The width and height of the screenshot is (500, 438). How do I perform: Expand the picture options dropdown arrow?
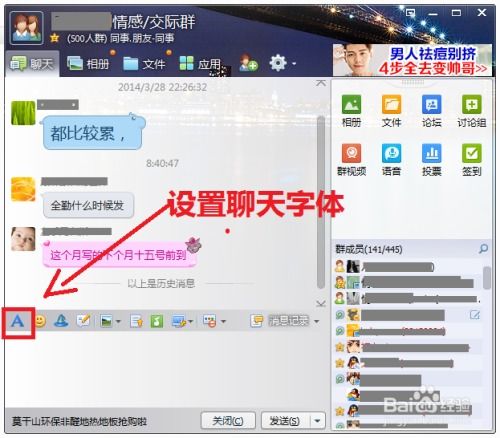118,322
